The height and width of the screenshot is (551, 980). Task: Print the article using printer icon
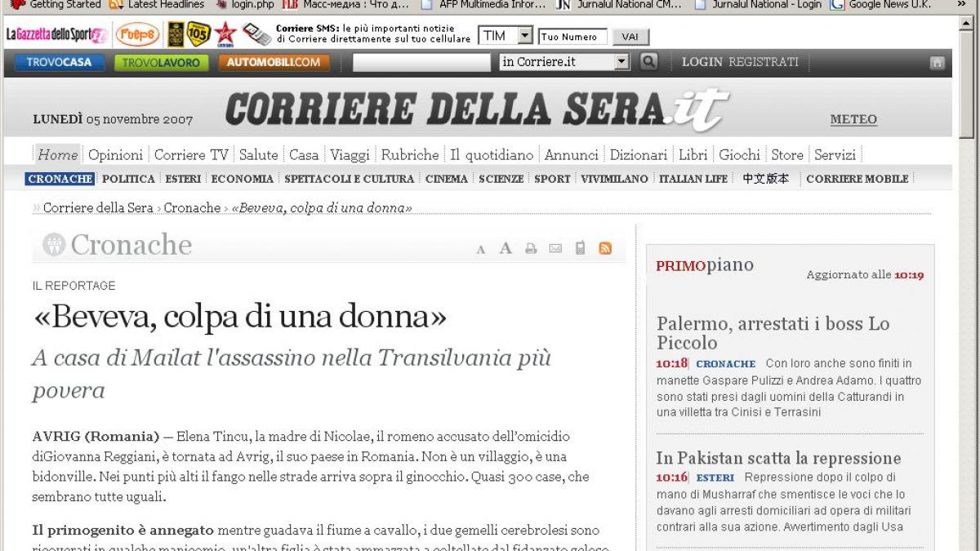pyautogui.click(x=531, y=248)
